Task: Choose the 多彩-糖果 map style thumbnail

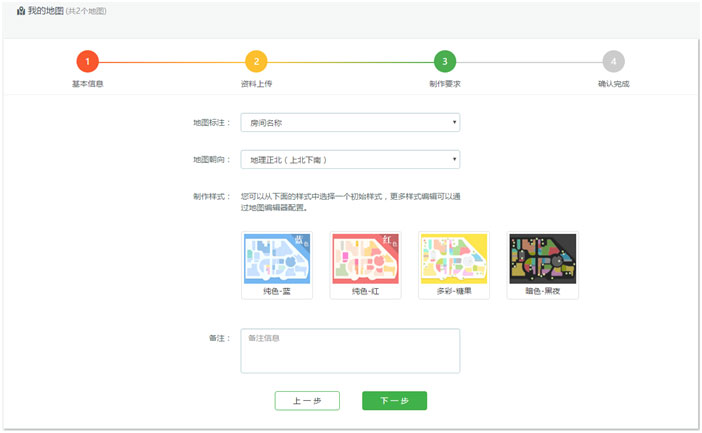Action: 454,265
